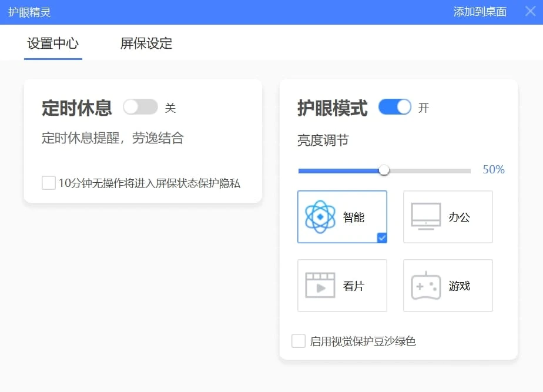The height and width of the screenshot is (392, 543).
Task: Click 添加到桌面 in the title bar
Action: 480,12
